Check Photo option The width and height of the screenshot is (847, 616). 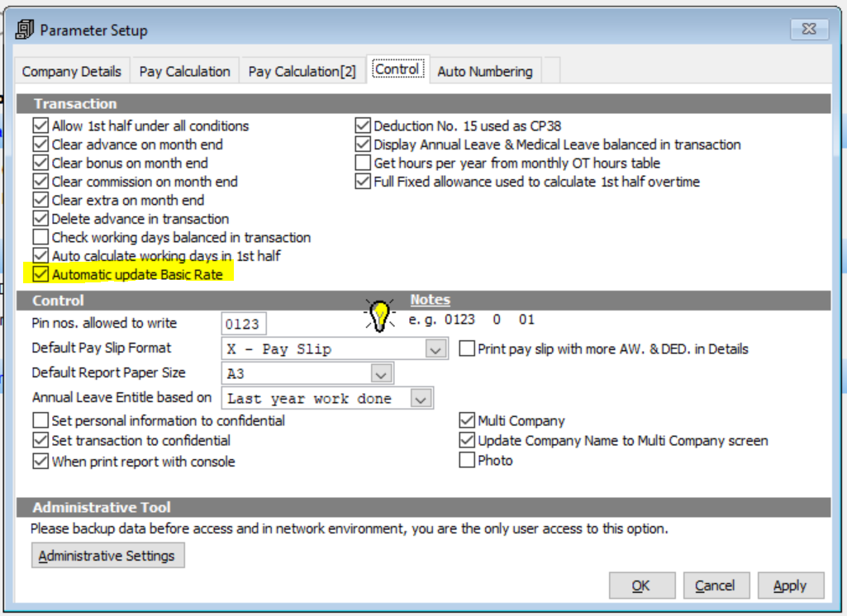[x=466, y=459]
